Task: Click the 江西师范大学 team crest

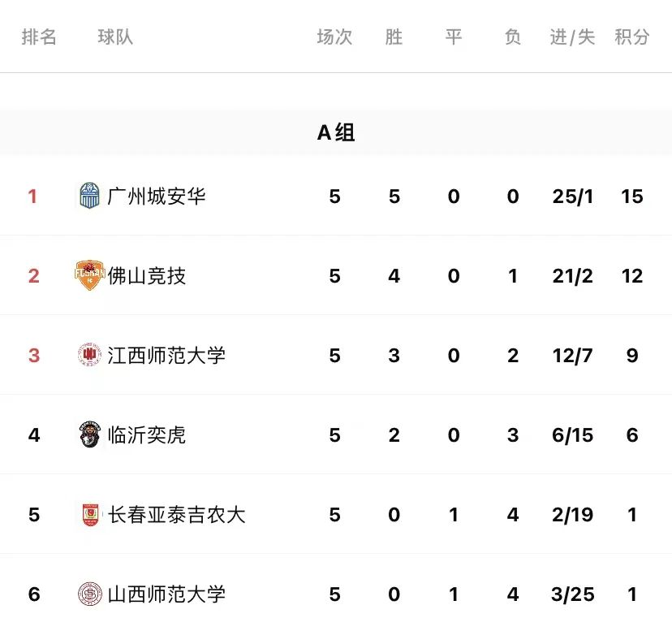Action: tap(89, 355)
